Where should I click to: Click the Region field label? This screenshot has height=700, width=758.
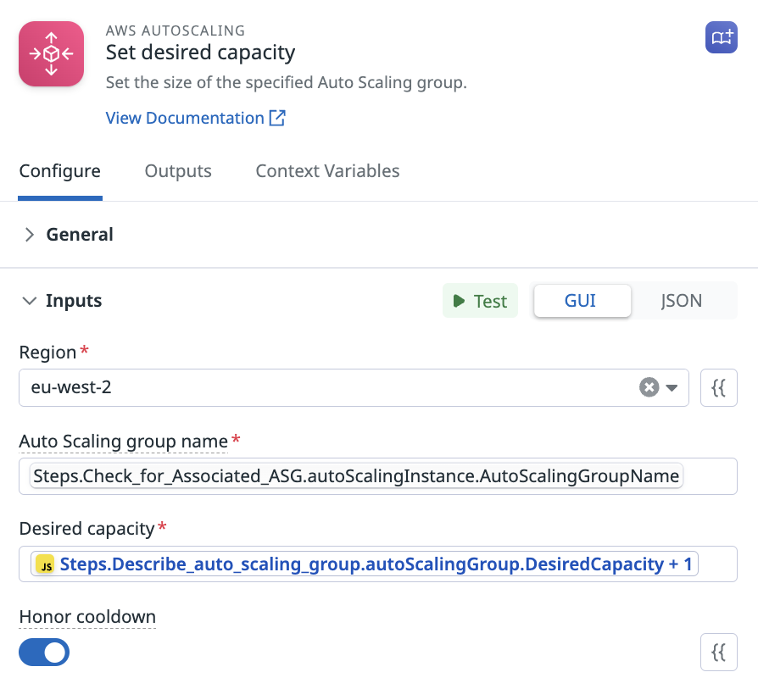click(x=47, y=353)
